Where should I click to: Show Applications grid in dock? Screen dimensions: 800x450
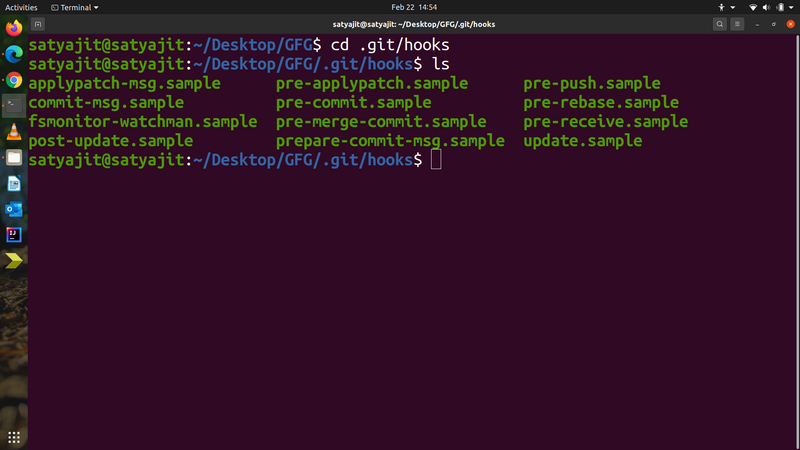pos(14,437)
